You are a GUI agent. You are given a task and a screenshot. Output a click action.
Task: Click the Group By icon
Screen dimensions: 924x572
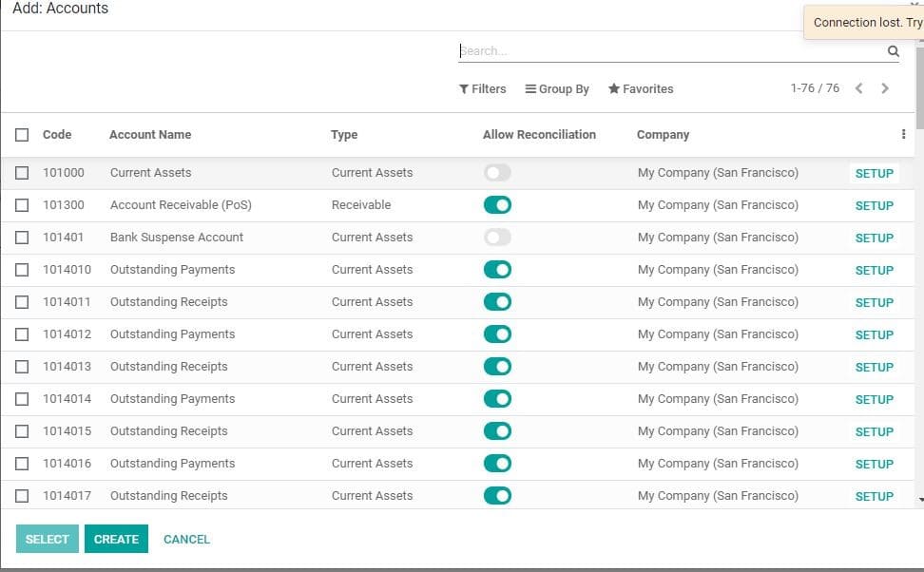532,88
